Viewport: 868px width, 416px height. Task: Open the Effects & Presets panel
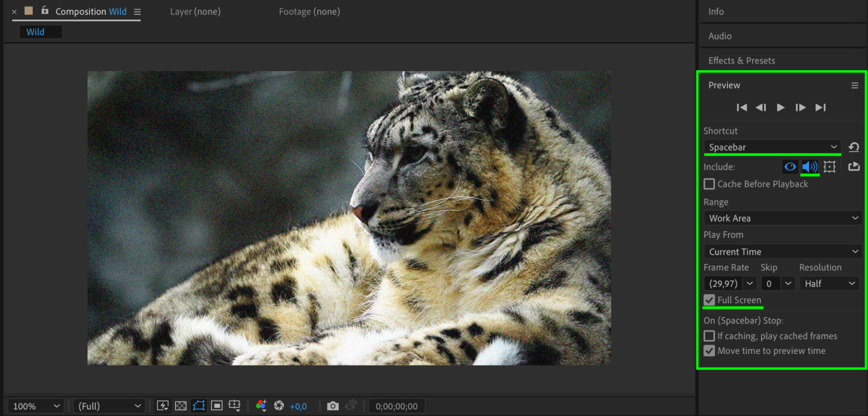741,61
